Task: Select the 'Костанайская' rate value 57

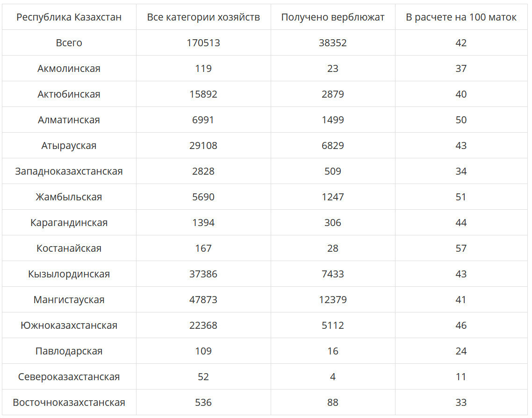Action: point(461,248)
